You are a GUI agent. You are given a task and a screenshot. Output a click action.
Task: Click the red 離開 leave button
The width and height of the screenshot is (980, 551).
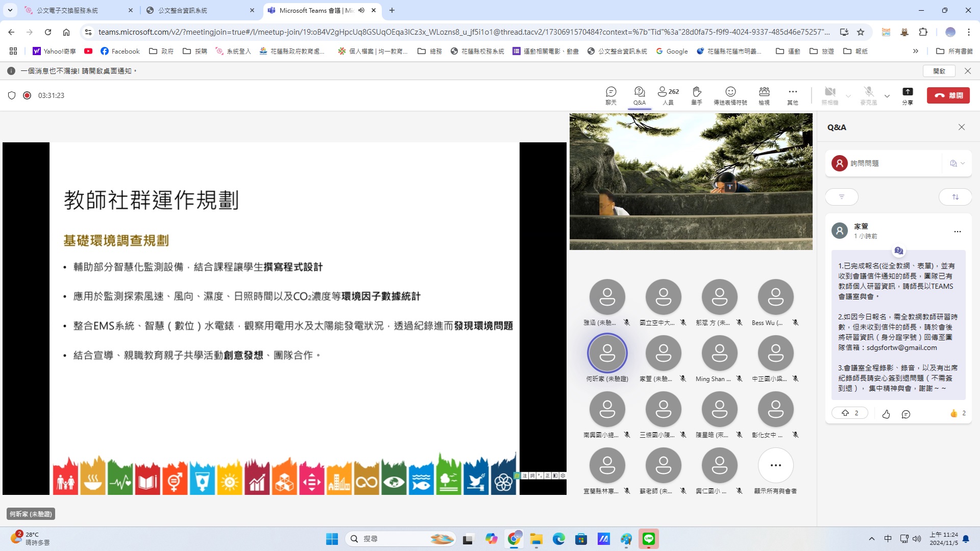[x=948, y=95]
